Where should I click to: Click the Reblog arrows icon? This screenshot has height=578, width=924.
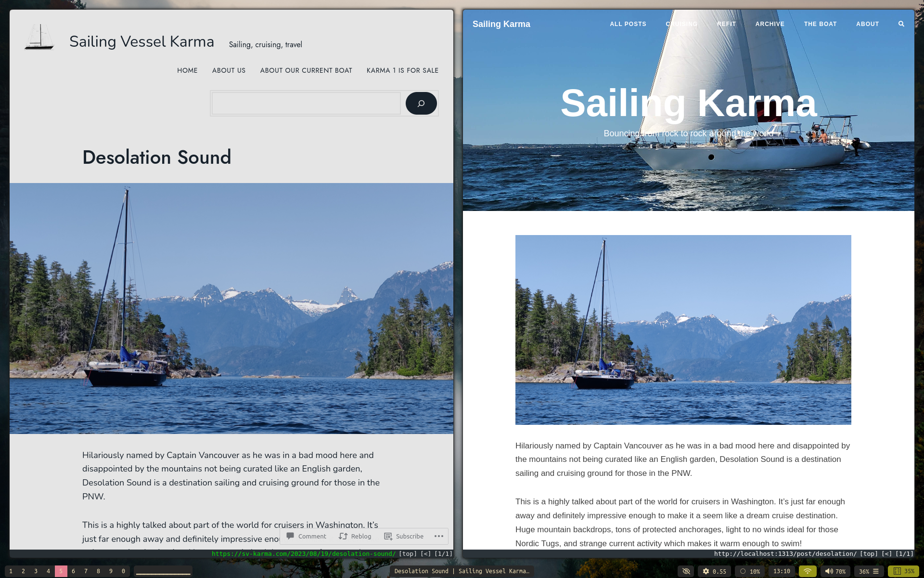(x=343, y=536)
